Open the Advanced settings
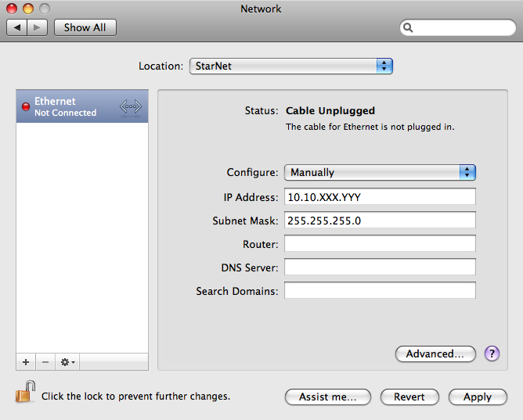The height and width of the screenshot is (420, 523). (x=435, y=354)
